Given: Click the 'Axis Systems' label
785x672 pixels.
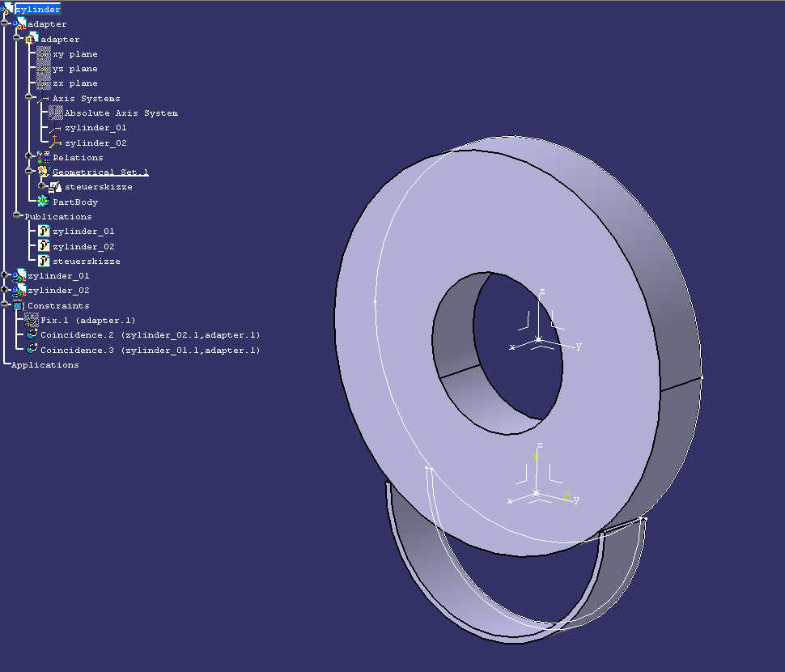Looking at the screenshot, I should (87, 98).
